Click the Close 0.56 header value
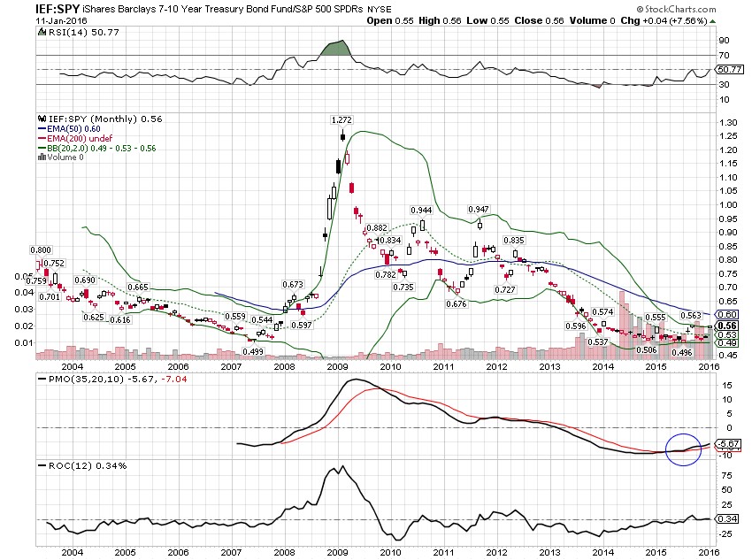Viewport: 752px width, 560px height. click(539, 20)
